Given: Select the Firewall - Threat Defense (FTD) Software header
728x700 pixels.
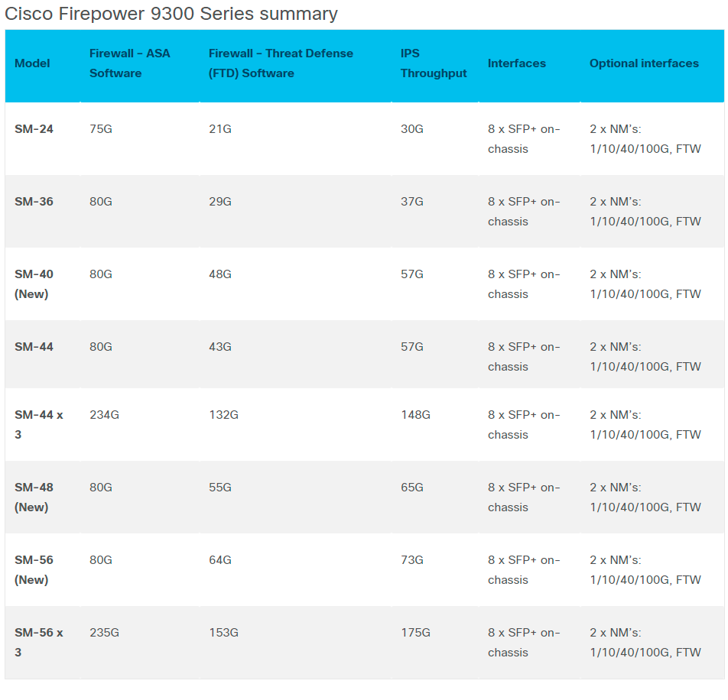Looking at the screenshot, I should point(281,63).
